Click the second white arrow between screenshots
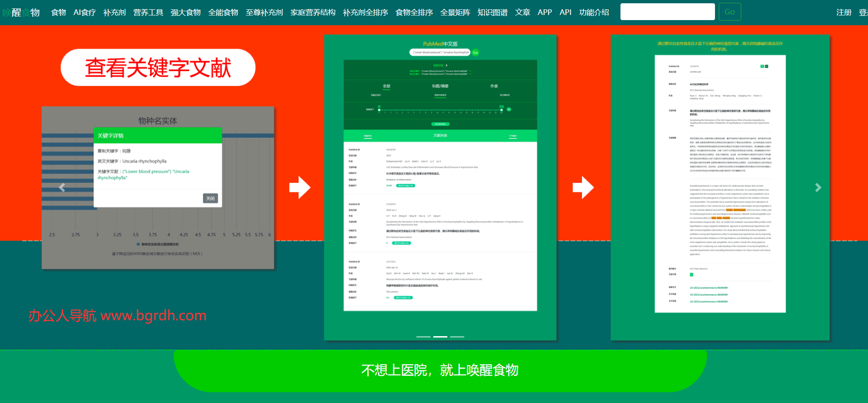868x403 pixels. (583, 187)
